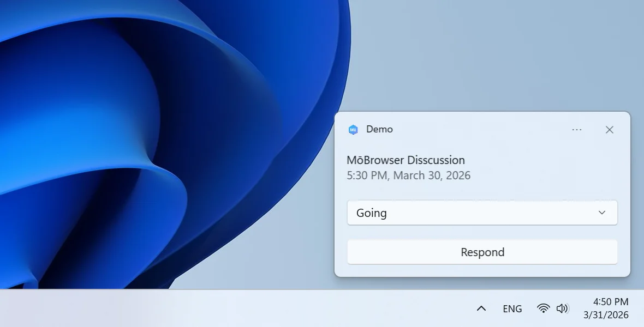Select the network icon in system tray

pyautogui.click(x=544, y=308)
